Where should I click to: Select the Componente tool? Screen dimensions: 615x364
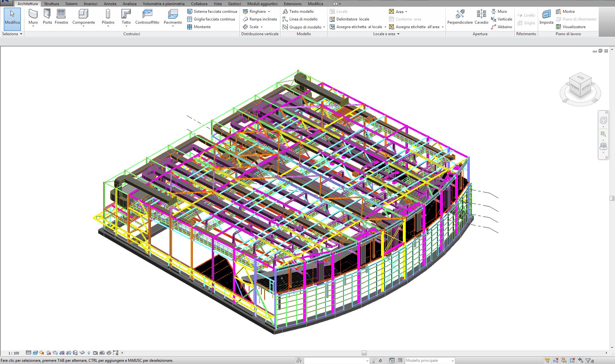pos(84,18)
